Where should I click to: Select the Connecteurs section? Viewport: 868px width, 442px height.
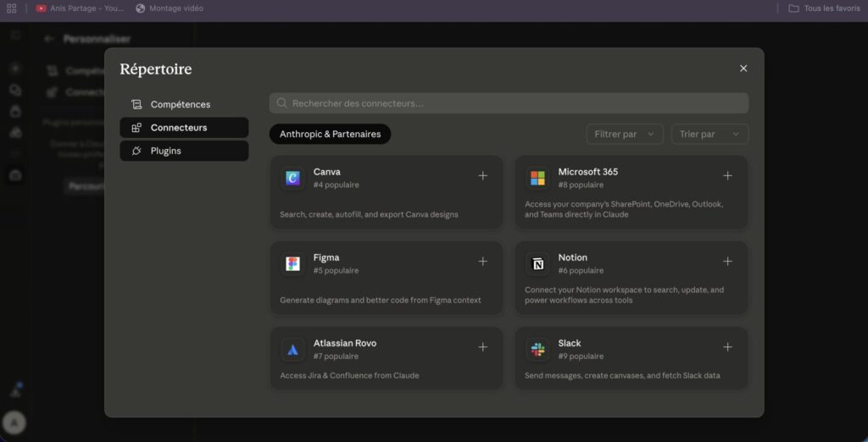pyautogui.click(x=184, y=128)
